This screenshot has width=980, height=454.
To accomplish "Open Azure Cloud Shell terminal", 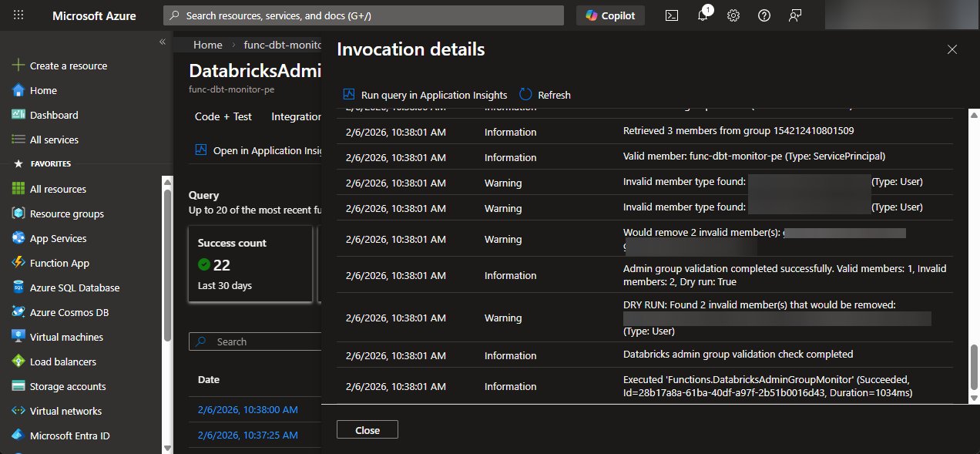I will [x=670, y=15].
